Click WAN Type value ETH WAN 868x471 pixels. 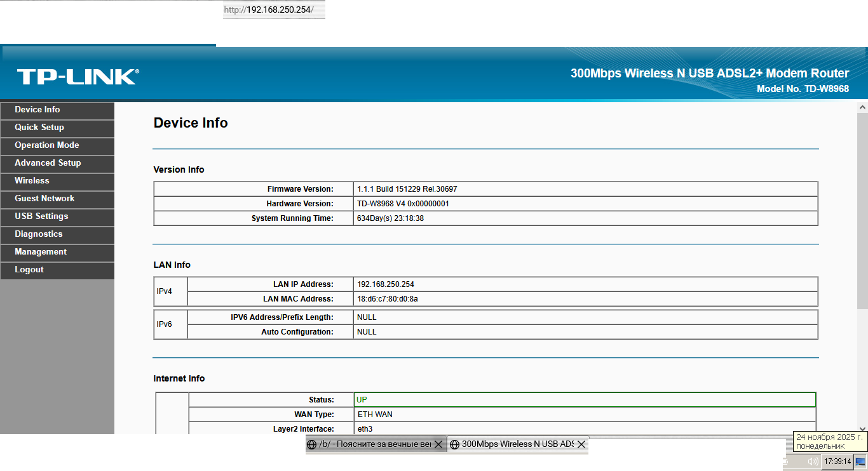tap(375, 415)
